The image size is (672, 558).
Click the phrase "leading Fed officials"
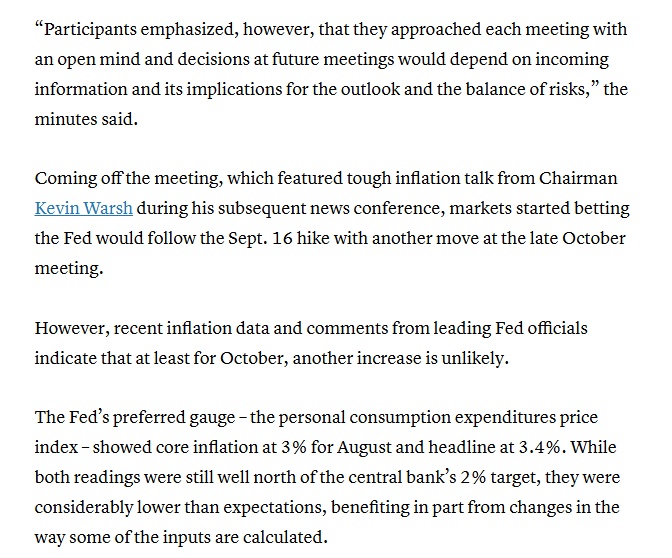point(510,329)
